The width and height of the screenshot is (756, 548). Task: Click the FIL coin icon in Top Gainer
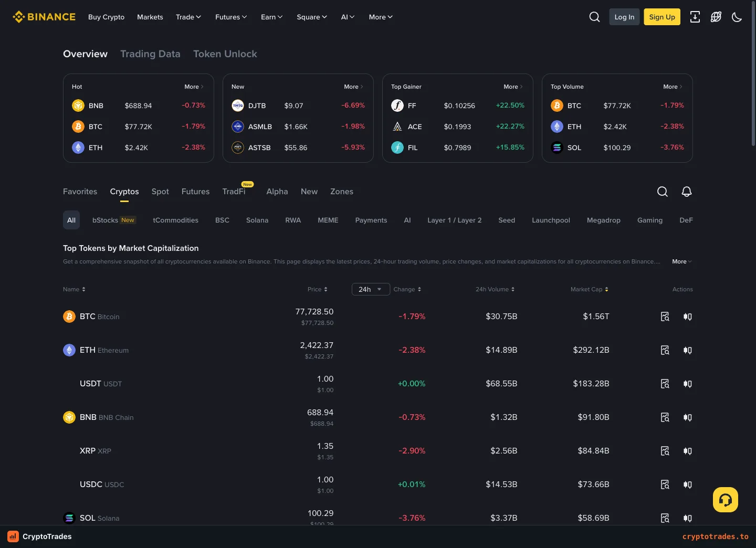[397, 147]
